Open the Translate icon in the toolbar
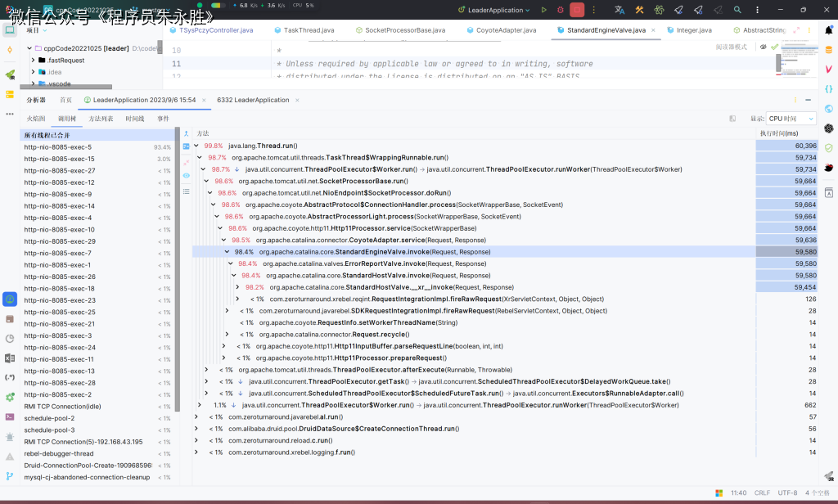Screen dimensions: 838x504 tap(619, 10)
